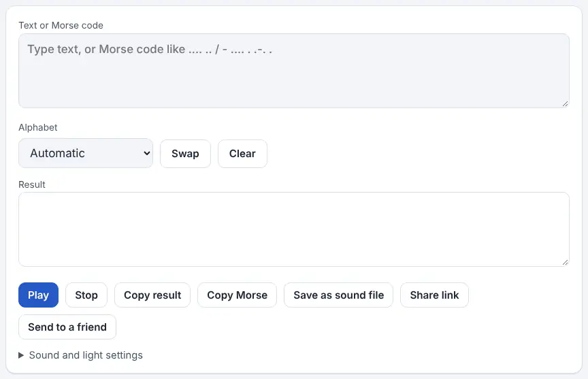
Task: Click the Alphabet label
Action: (x=38, y=127)
